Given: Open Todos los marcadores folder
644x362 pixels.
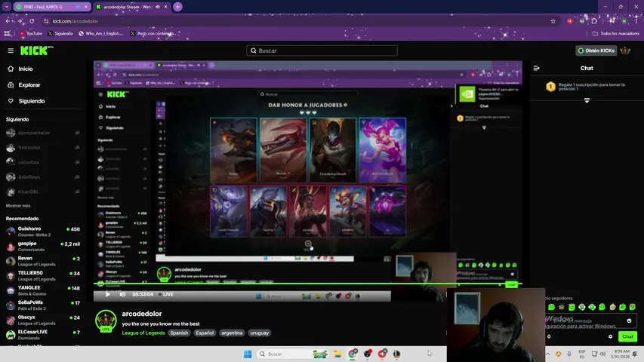Looking at the screenshot, I should [615, 34].
